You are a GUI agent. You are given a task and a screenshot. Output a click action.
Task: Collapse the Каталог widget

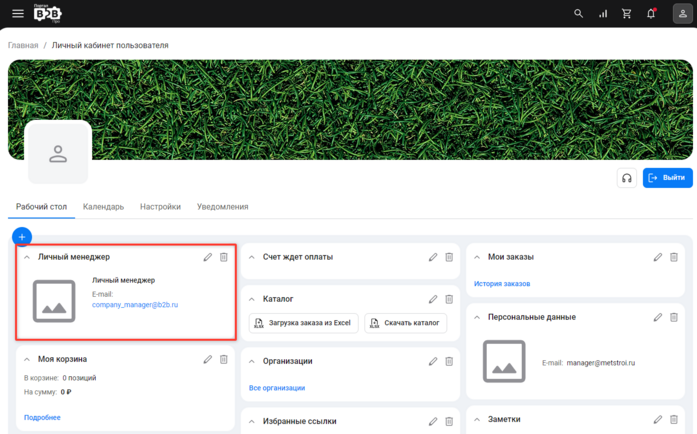pos(252,299)
